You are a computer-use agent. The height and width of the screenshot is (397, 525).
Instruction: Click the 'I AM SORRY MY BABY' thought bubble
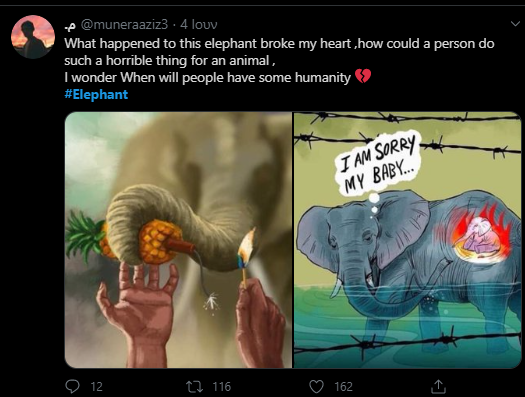pyautogui.click(x=379, y=163)
